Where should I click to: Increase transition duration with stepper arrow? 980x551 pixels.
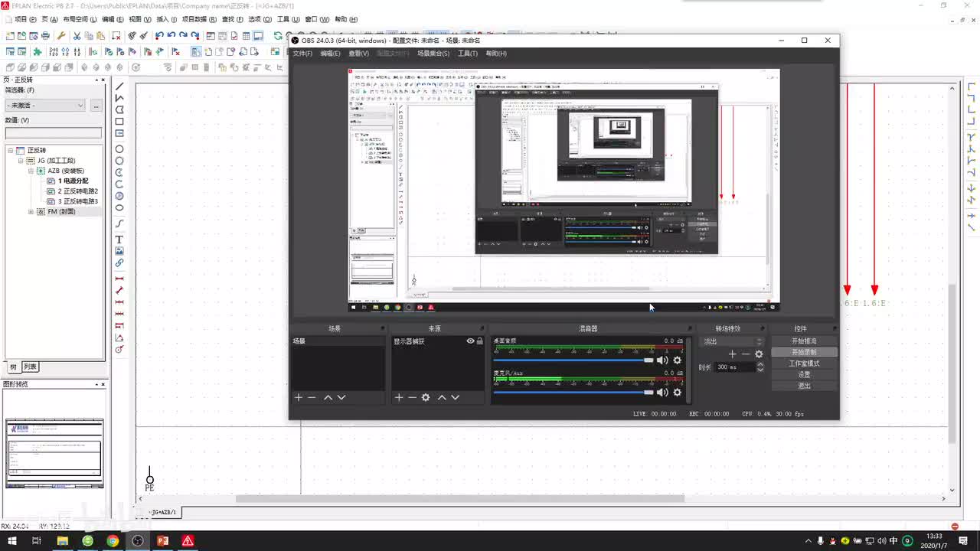tap(760, 364)
